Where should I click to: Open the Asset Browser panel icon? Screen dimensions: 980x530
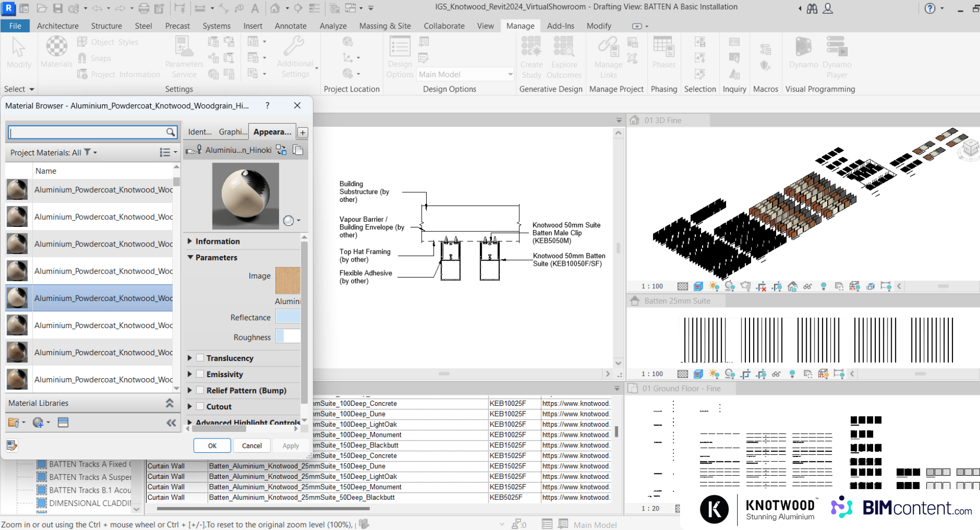click(63, 423)
